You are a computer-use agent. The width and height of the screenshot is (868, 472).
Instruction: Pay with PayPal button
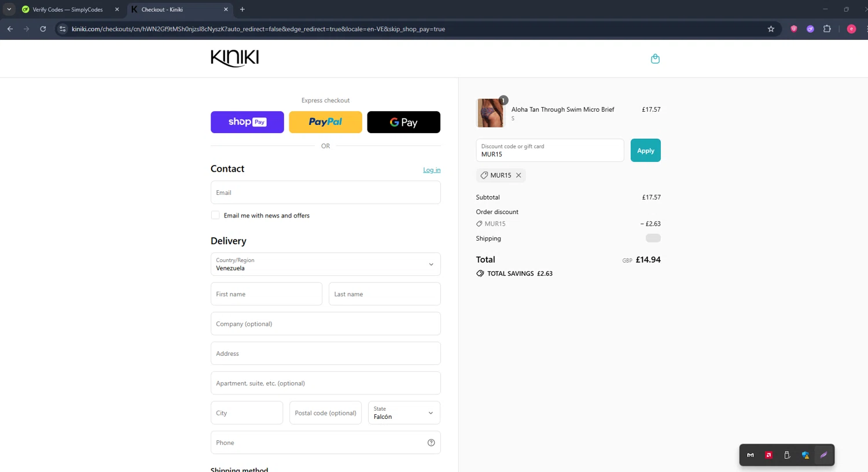pyautogui.click(x=325, y=122)
